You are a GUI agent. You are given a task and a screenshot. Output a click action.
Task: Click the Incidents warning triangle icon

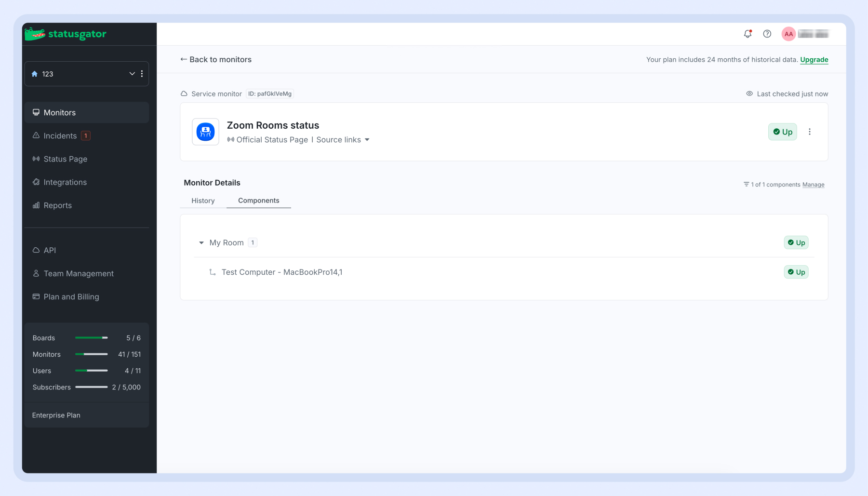click(x=36, y=135)
